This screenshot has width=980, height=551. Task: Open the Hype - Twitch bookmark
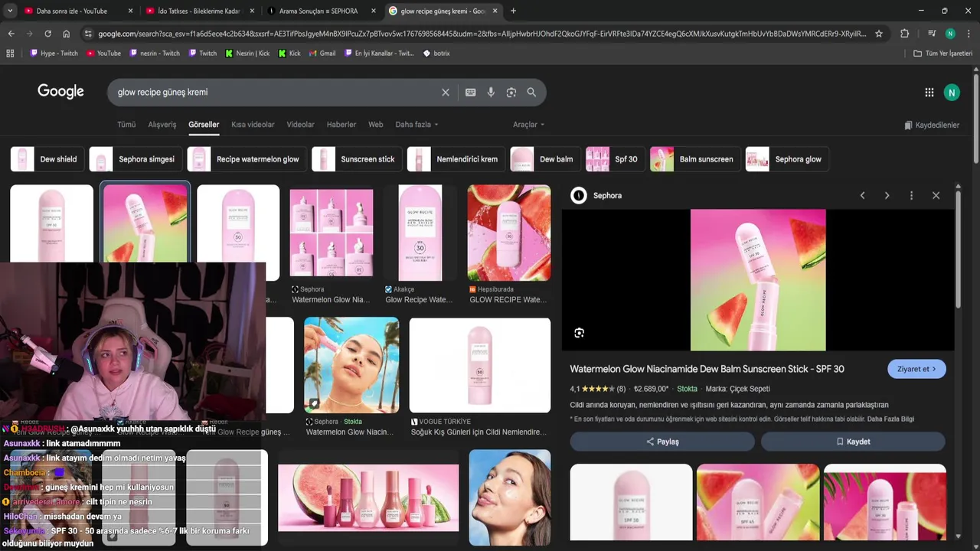[54, 54]
